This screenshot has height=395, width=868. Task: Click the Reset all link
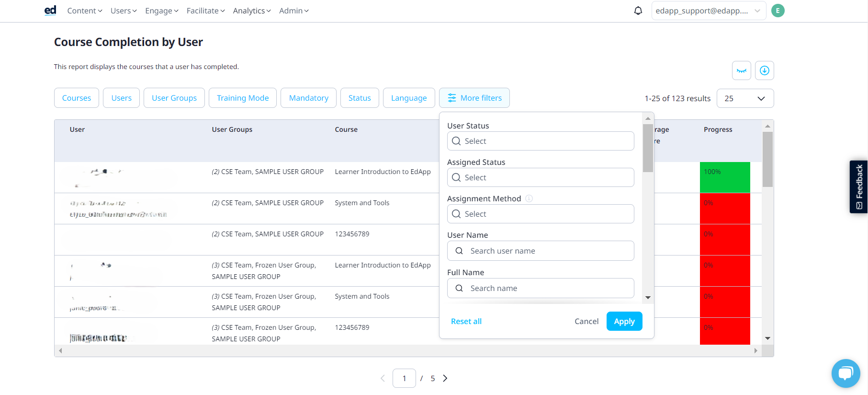coord(466,321)
